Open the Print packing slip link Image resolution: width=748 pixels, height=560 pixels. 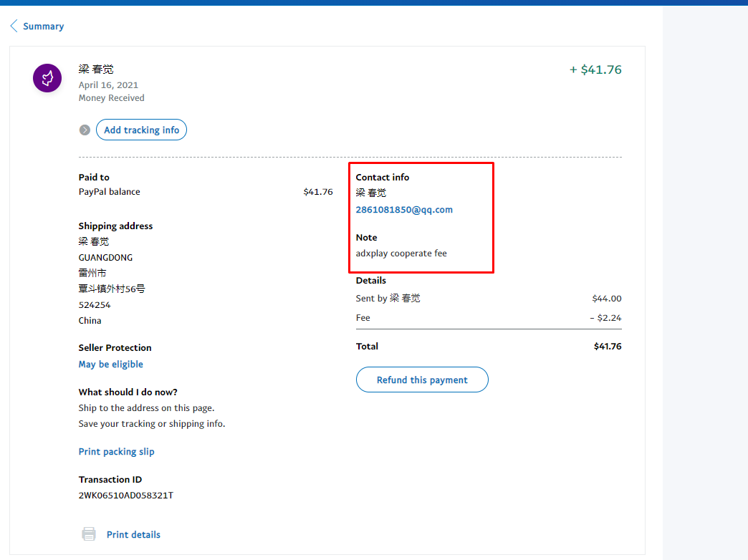click(x=116, y=451)
